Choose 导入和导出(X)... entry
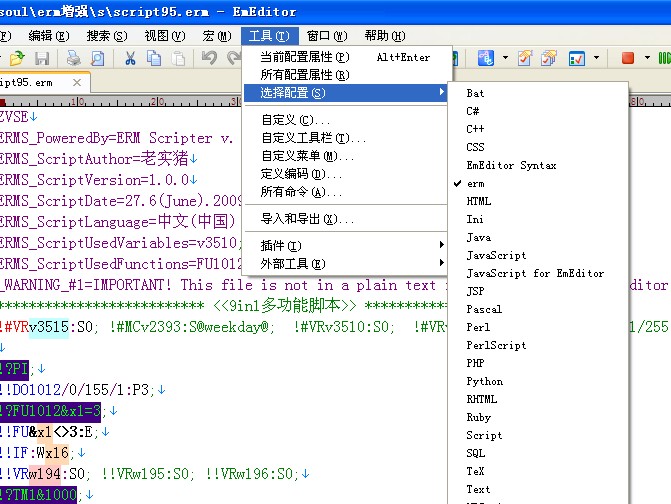Screen dimensions: 671x504 coord(345,219)
